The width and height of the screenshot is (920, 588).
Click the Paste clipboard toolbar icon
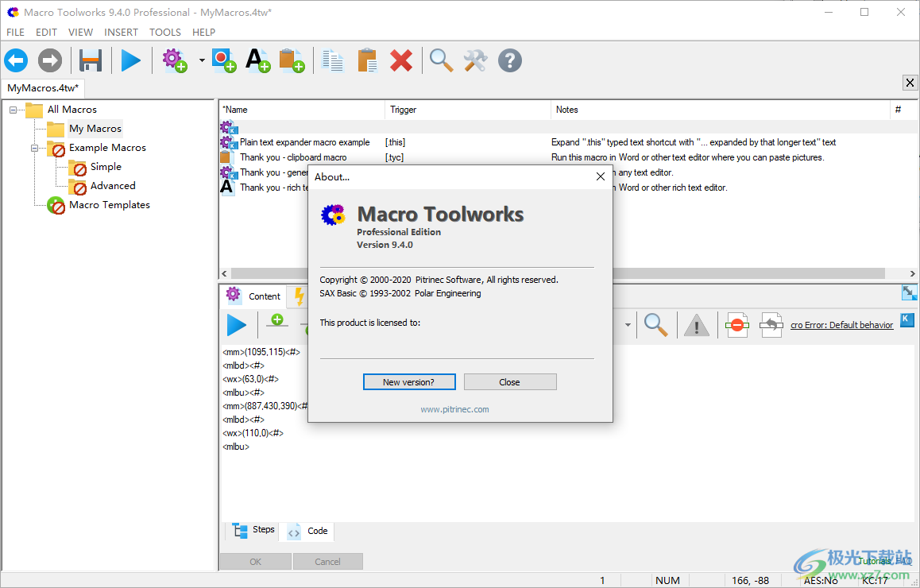coord(367,60)
